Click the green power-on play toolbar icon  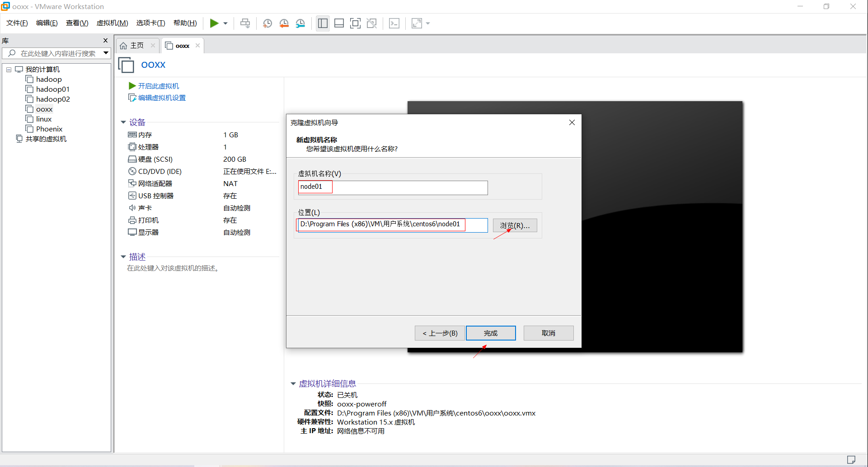click(214, 23)
